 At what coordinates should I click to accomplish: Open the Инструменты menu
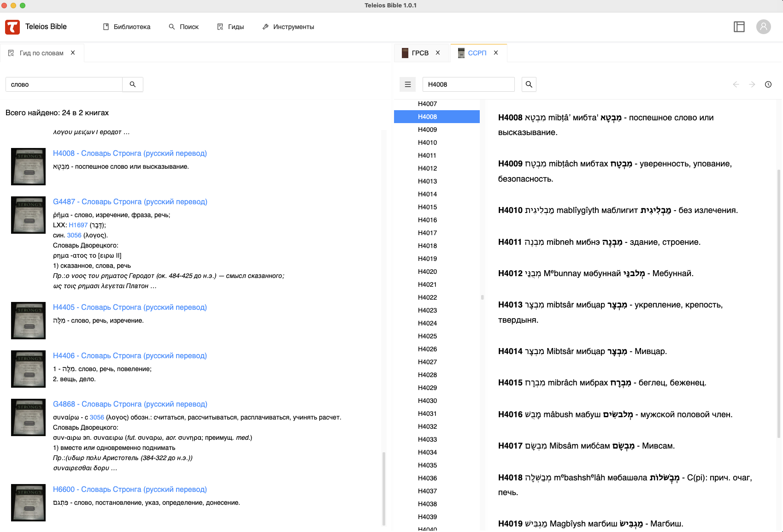(288, 27)
